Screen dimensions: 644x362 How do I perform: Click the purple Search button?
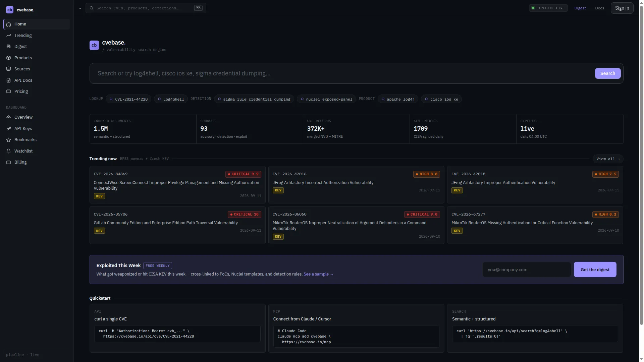[x=607, y=73]
